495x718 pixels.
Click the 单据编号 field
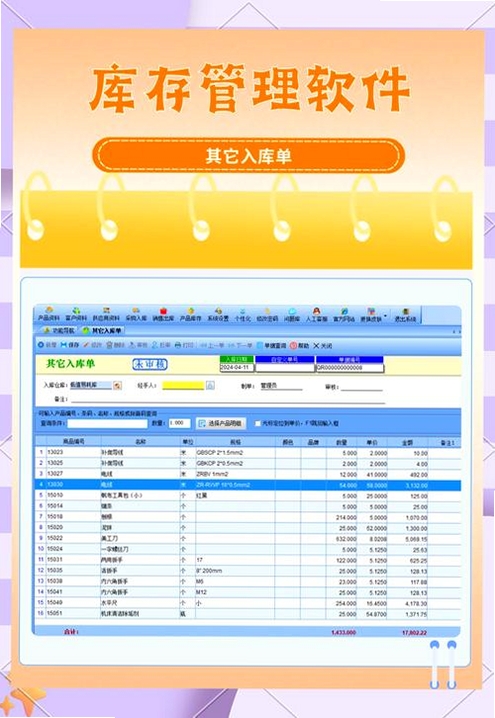click(x=350, y=367)
